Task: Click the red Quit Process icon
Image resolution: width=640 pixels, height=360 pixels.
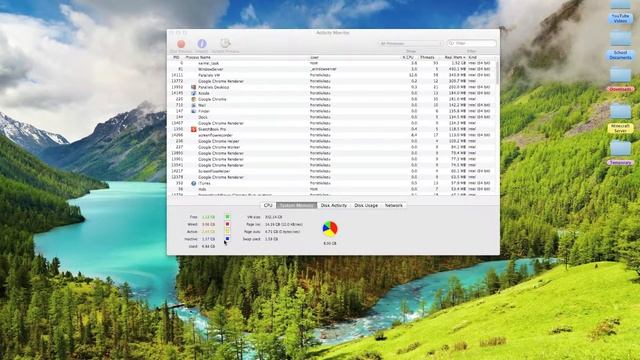Action: [181, 44]
